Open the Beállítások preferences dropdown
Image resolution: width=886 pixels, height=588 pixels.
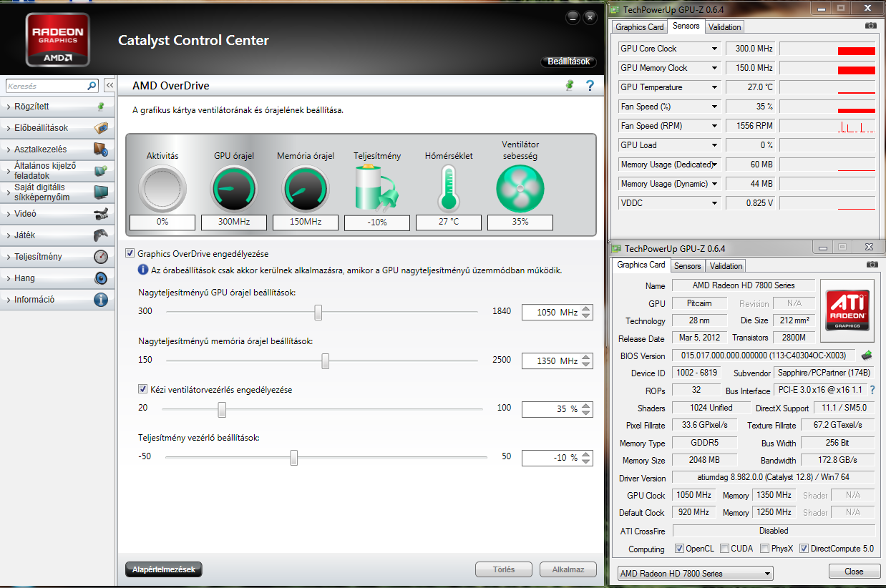[x=568, y=62]
